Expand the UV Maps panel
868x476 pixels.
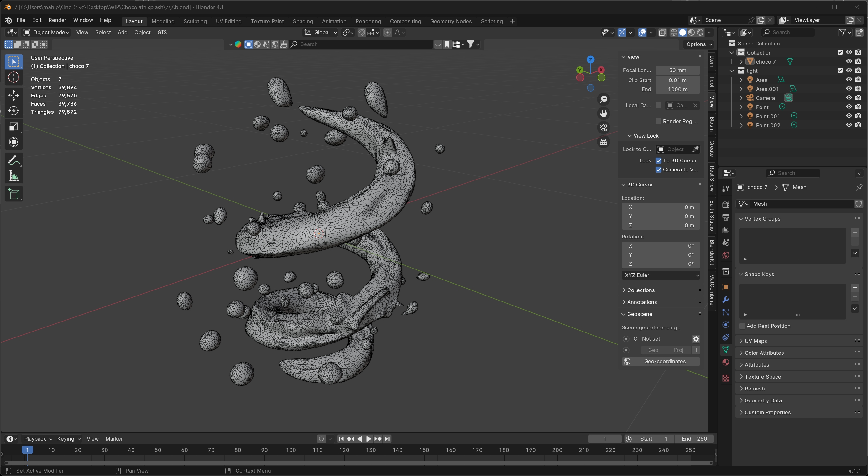point(756,341)
